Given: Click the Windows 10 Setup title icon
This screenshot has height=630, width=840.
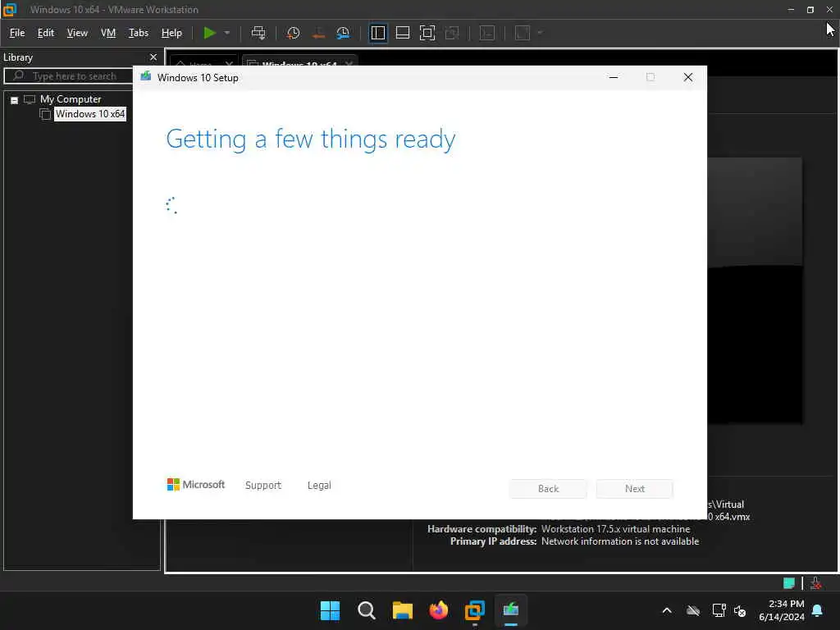Looking at the screenshot, I should pyautogui.click(x=146, y=77).
